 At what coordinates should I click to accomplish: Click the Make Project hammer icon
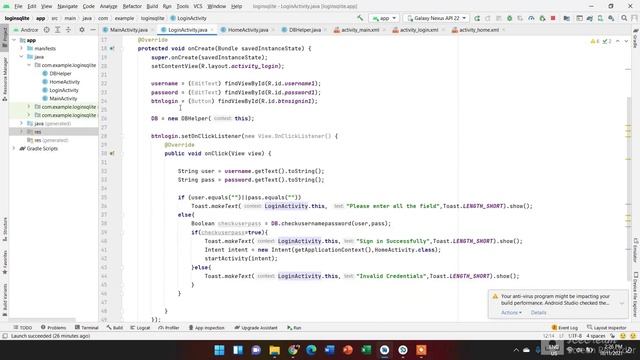coord(360,18)
